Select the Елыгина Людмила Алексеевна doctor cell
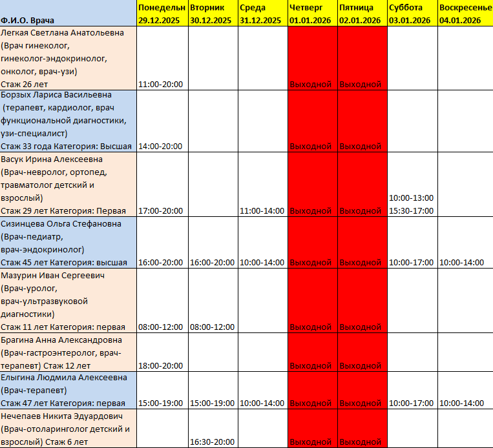493x448 pixels. click(68, 391)
